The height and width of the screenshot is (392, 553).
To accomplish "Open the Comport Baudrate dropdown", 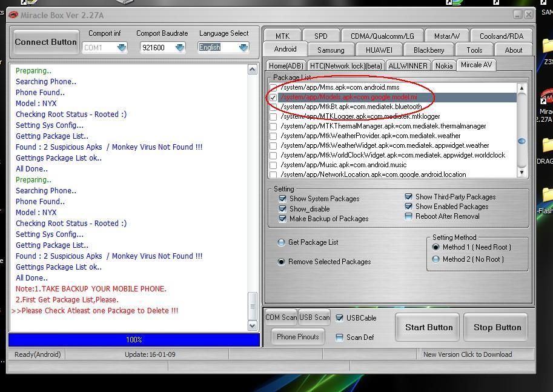I will (180, 47).
